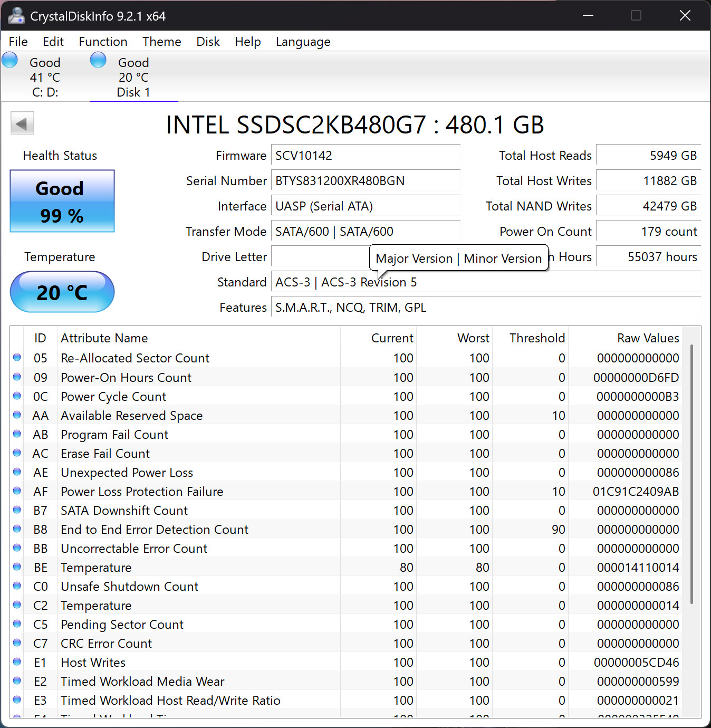Screen dimensions: 711x728
Task: Click the CrystalDiskInfo app icon in title bar
Action: pyautogui.click(x=16, y=16)
